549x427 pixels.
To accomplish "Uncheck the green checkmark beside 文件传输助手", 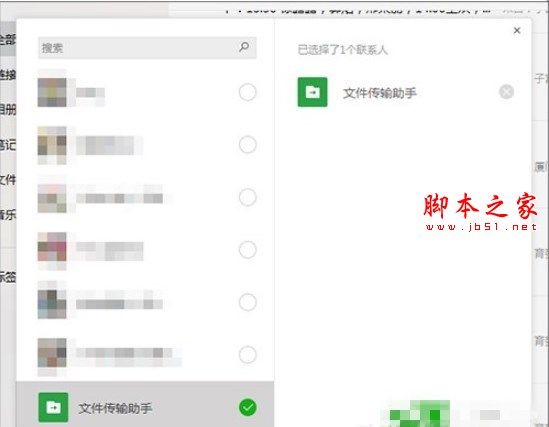I will point(248,407).
